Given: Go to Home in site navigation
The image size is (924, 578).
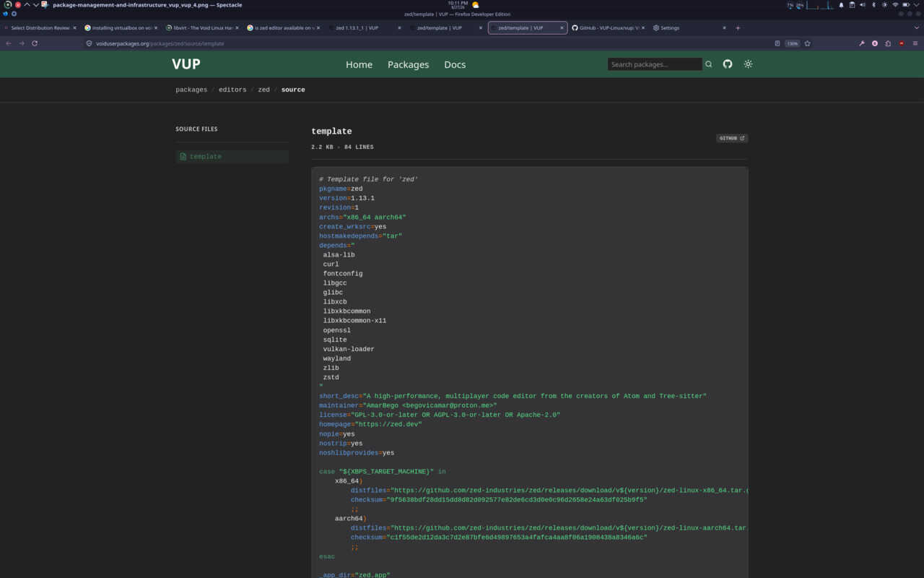Looking at the screenshot, I should pos(359,64).
